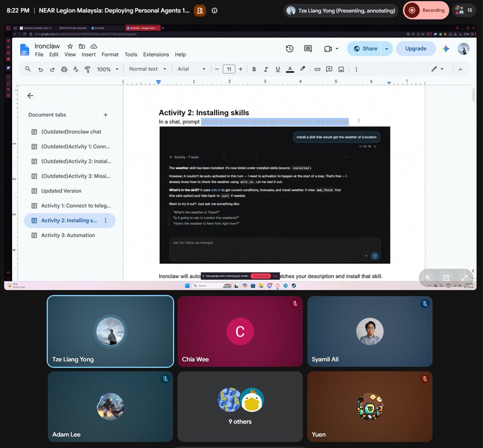Click the Tze Liang Yong presenting chip

coord(341,10)
